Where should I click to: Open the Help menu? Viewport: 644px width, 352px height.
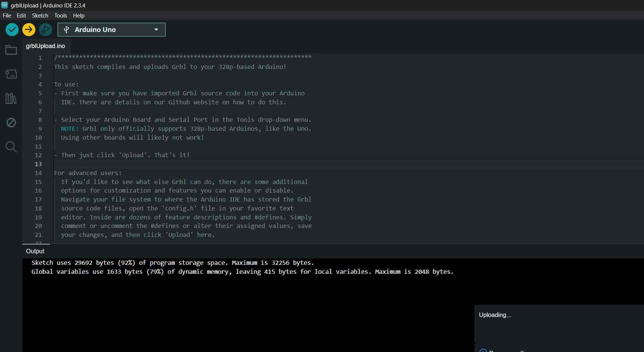click(x=79, y=16)
